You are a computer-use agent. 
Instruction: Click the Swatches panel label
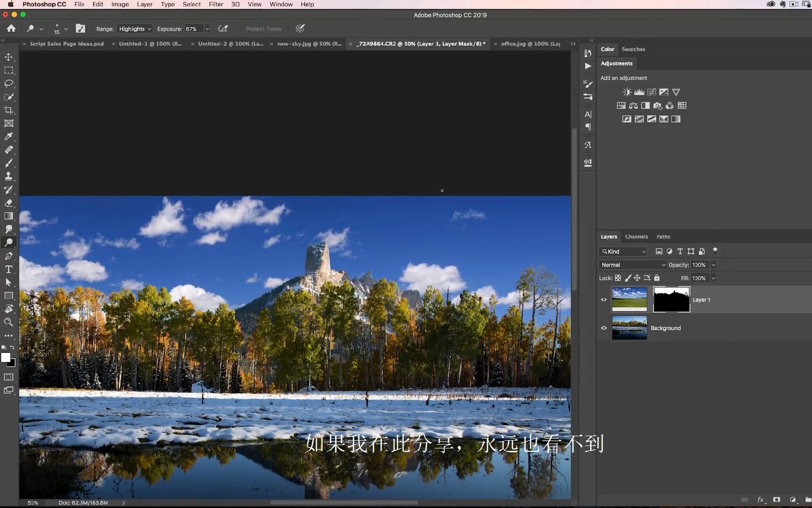[x=633, y=49]
